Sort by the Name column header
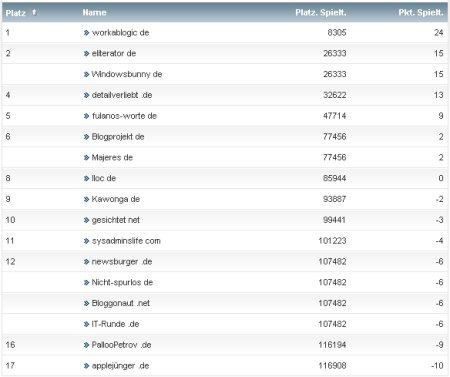This screenshot has height=377, width=450. pos(94,13)
